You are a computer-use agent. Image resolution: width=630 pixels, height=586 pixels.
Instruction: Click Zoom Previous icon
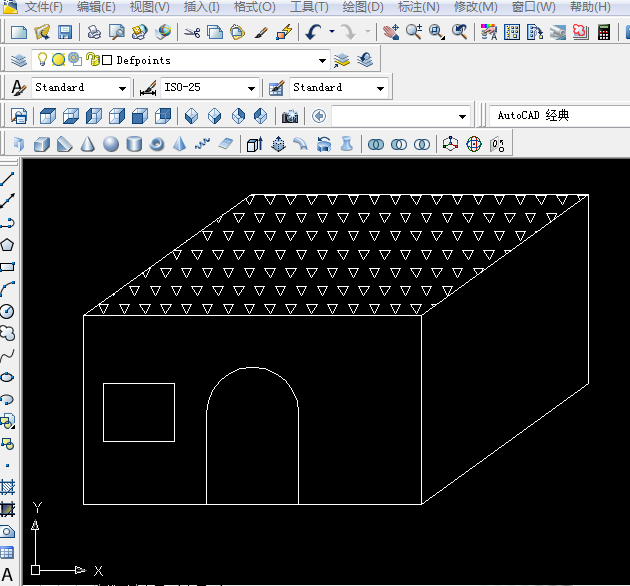(x=460, y=32)
